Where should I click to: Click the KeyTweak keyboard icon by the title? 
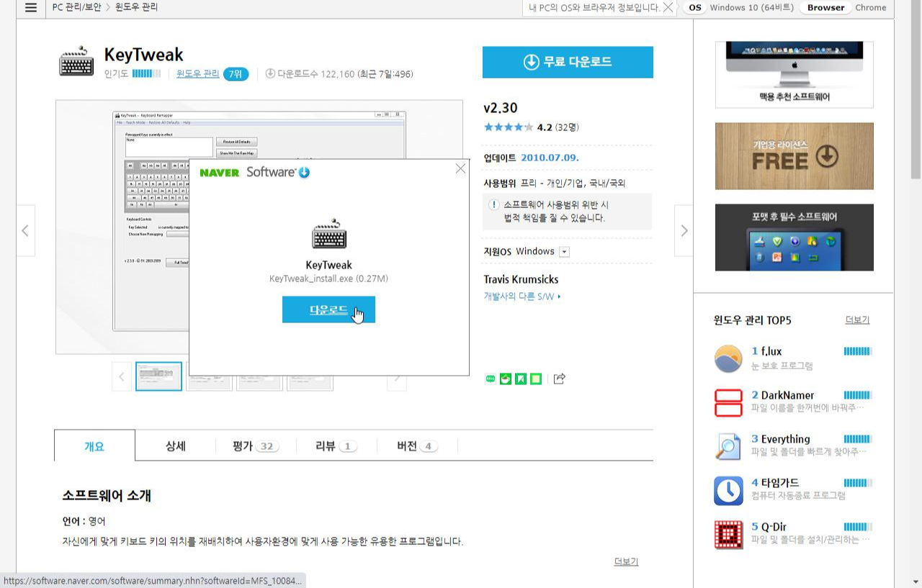(76, 61)
